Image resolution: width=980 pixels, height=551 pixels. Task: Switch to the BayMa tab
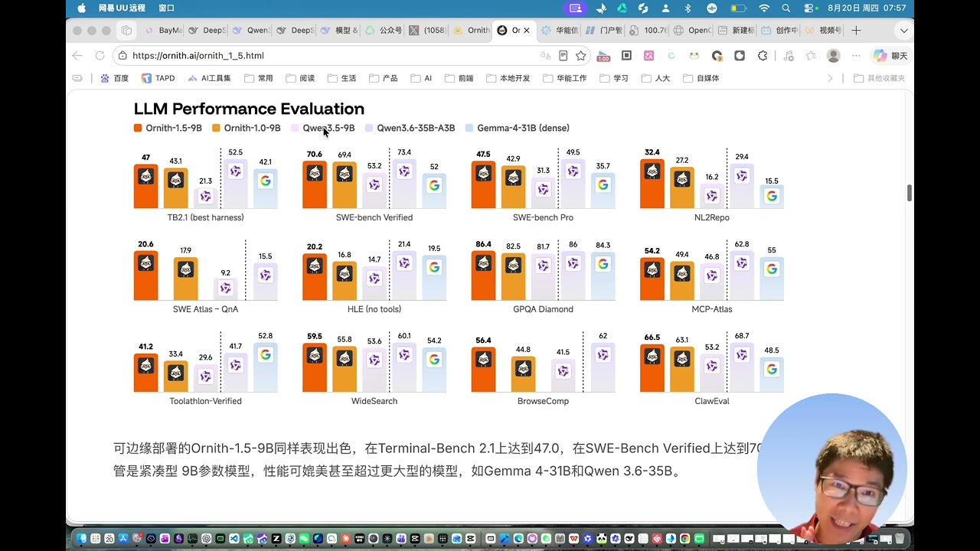coord(164,31)
